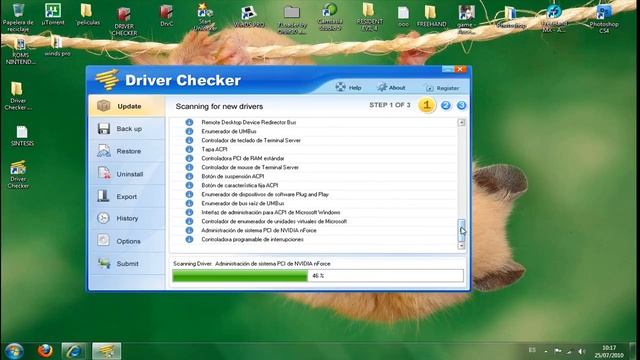
Task: Open the DRIVER CHECKER archive desktop icon
Action: [124, 21]
